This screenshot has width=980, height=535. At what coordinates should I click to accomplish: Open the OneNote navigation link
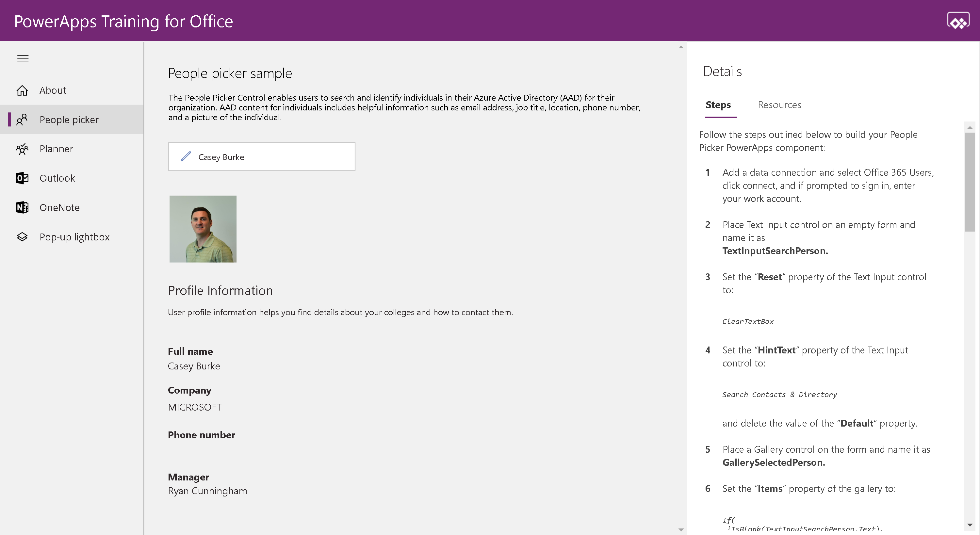click(60, 207)
